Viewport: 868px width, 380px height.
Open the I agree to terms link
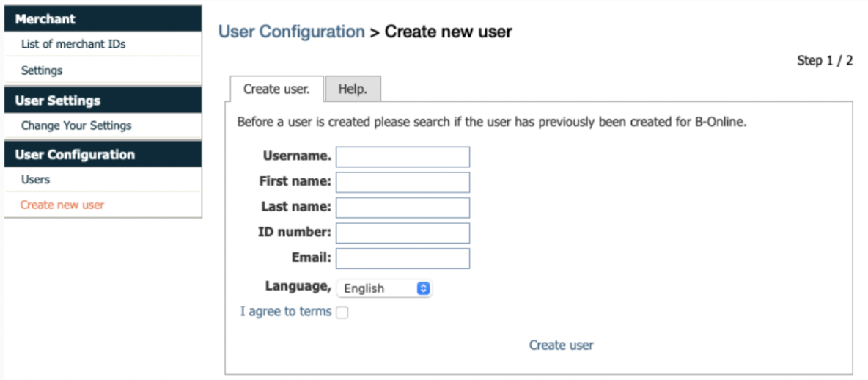286,311
